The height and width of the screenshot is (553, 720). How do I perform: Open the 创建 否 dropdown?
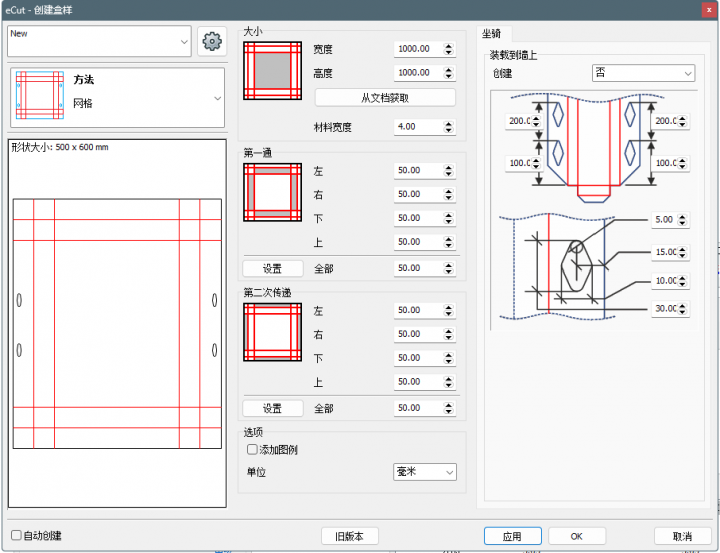pos(643,73)
